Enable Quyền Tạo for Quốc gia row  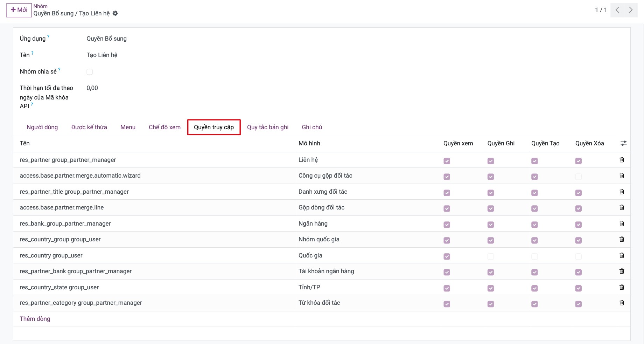[534, 256]
